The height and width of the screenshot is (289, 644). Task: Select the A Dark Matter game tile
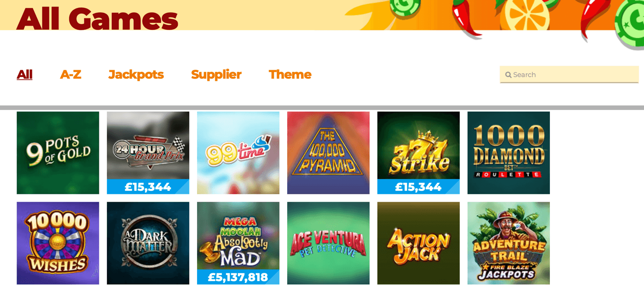[148, 243]
